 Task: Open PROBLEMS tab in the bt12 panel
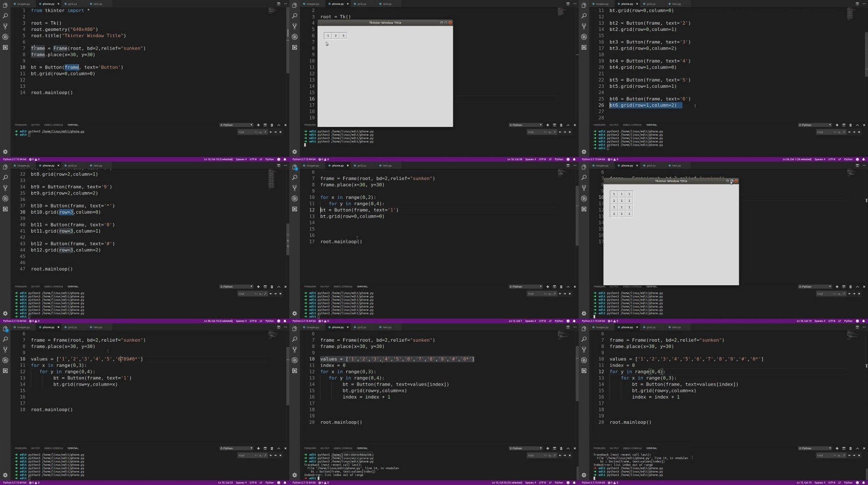coord(21,287)
